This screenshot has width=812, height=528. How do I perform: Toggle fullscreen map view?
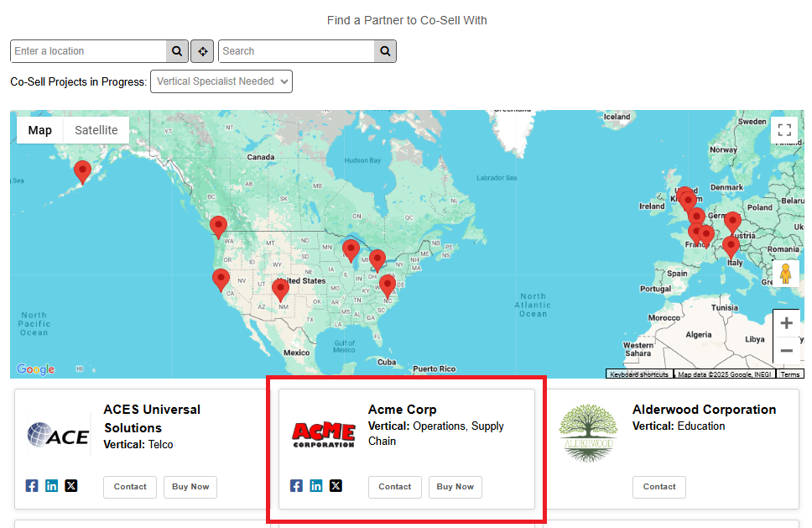click(x=784, y=130)
